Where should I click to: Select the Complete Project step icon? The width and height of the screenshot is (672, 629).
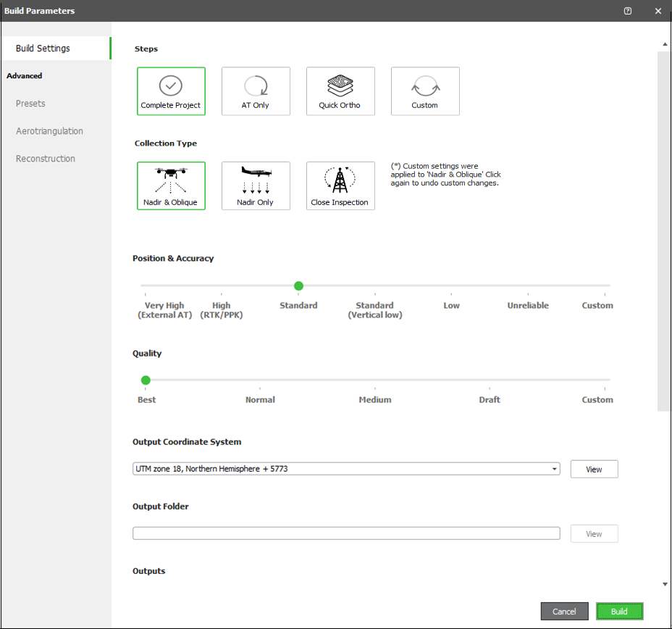click(x=171, y=91)
